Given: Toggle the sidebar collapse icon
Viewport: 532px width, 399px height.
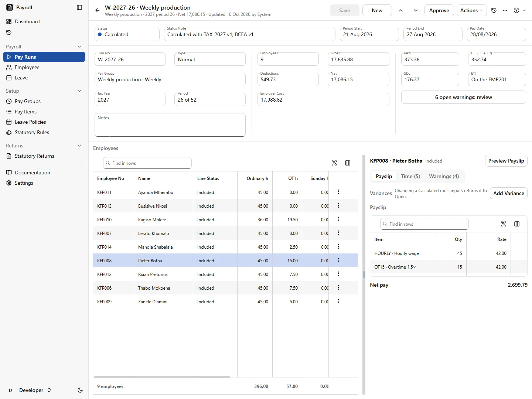Looking at the screenshot, I should 79,7.
